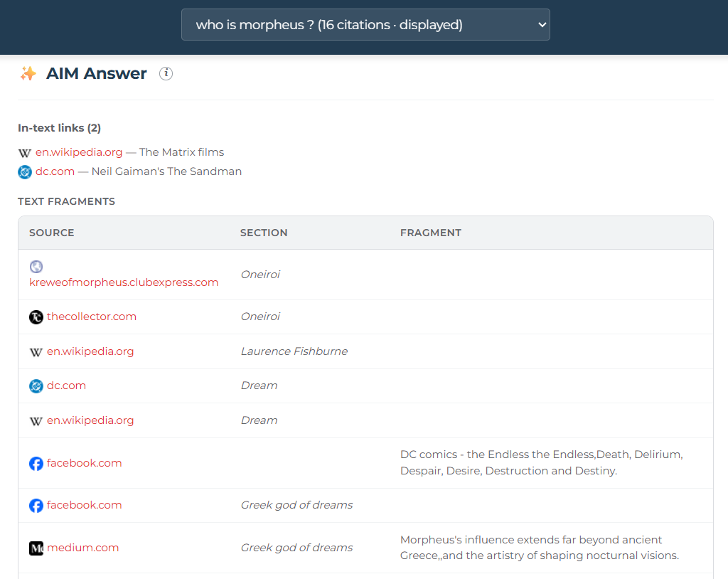Screen dimensions: 728x579
Task: Click dc.com favicon in Dream row
Action: point(36,386)
